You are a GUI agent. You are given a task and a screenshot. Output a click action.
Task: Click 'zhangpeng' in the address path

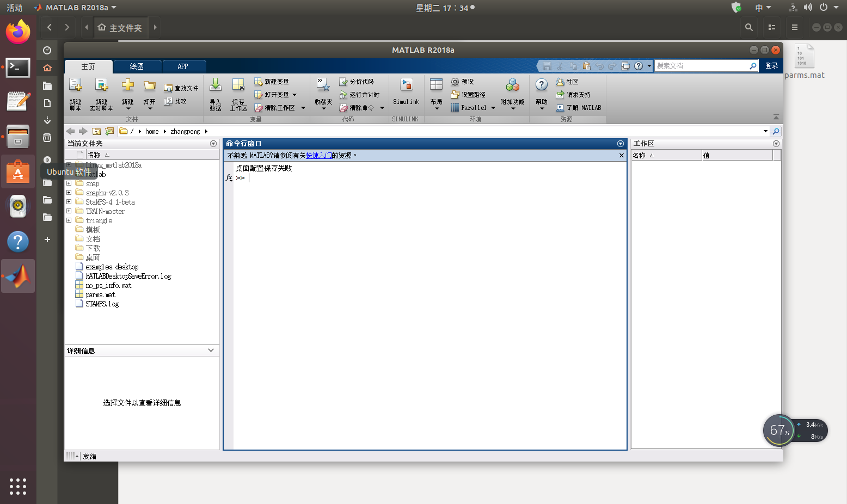point(185,131)
